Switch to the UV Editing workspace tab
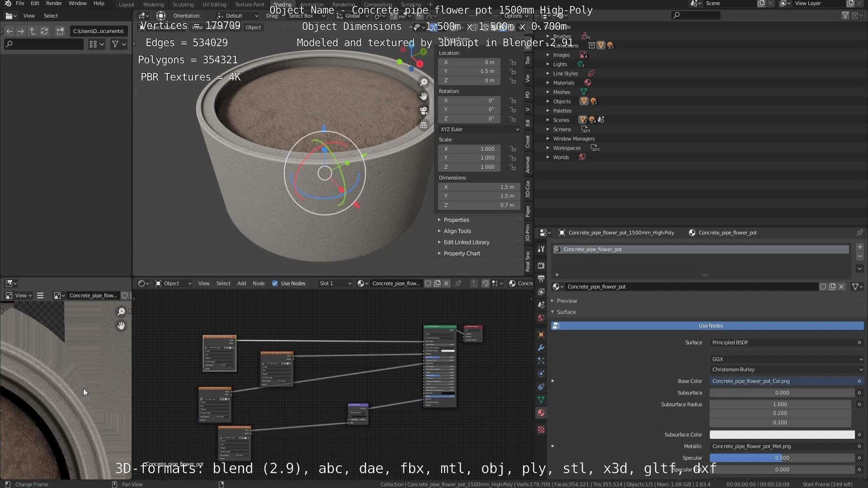 point(214,5)
